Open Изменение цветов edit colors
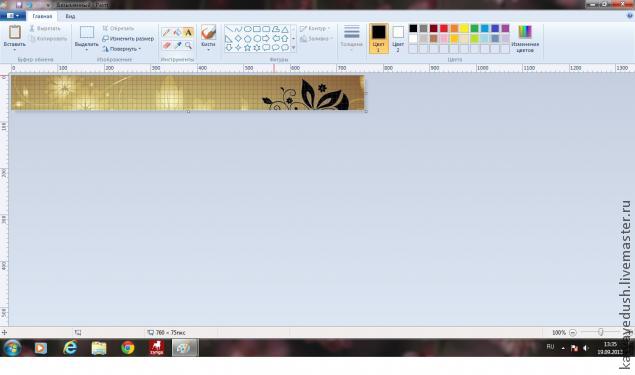The image size is (635, 375). (525, 39)
